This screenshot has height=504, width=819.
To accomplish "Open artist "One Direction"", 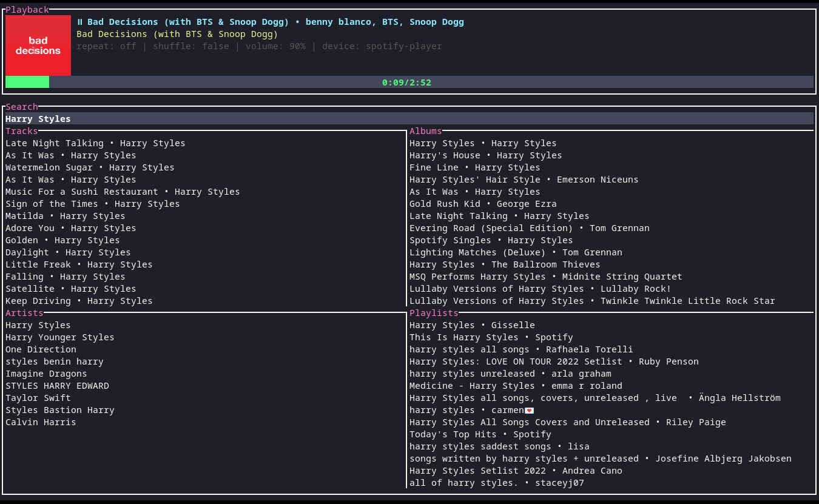I will (41, 349).
